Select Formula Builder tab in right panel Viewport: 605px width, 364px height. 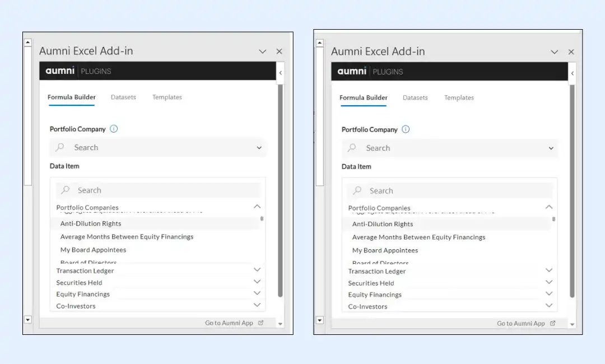(364, 97)
